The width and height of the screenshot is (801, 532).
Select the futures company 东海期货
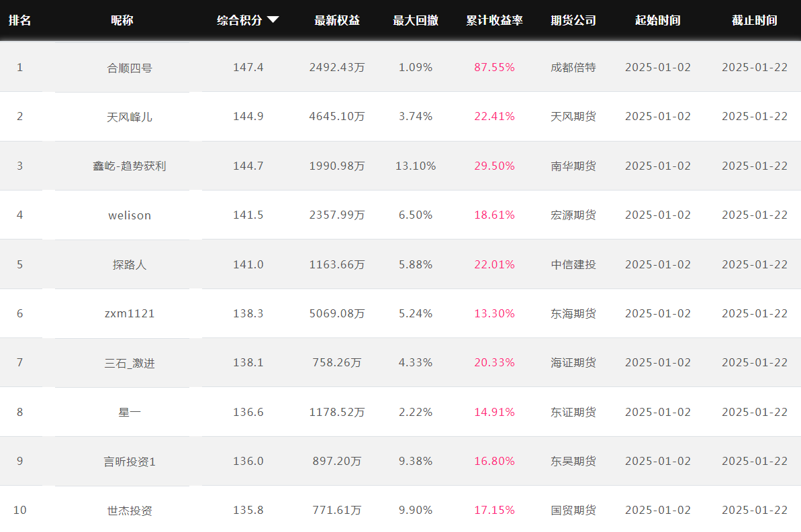click(573, 313)
